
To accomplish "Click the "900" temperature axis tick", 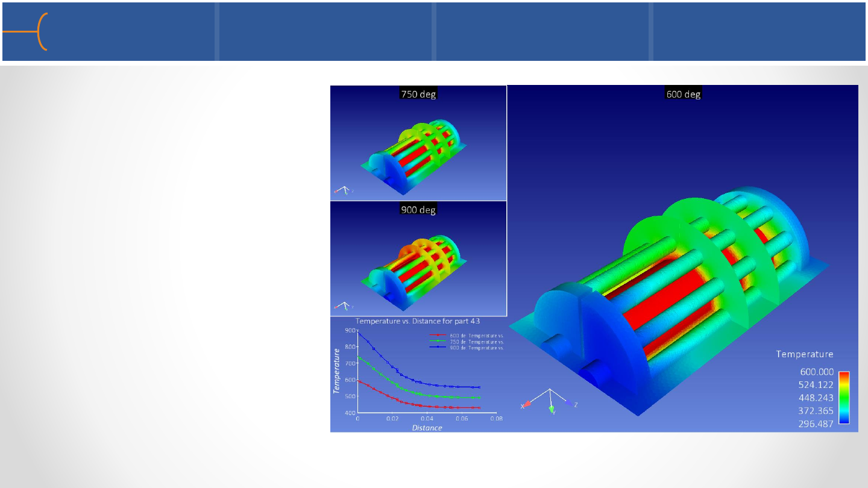I will coord(350,331).
